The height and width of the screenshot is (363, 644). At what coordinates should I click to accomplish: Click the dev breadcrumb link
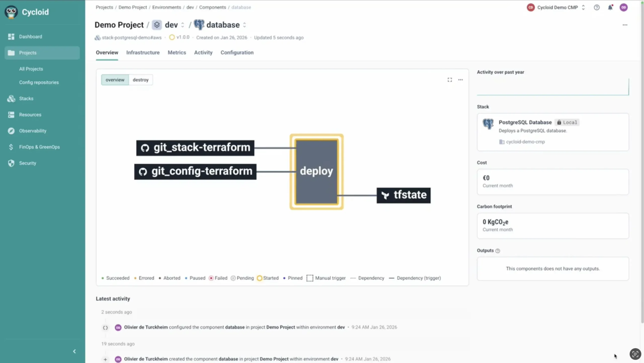(x=190, y=7)
